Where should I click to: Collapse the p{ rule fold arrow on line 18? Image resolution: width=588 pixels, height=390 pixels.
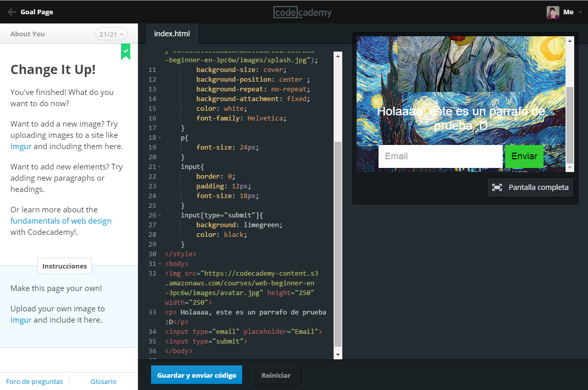click(x=160, y=138)
